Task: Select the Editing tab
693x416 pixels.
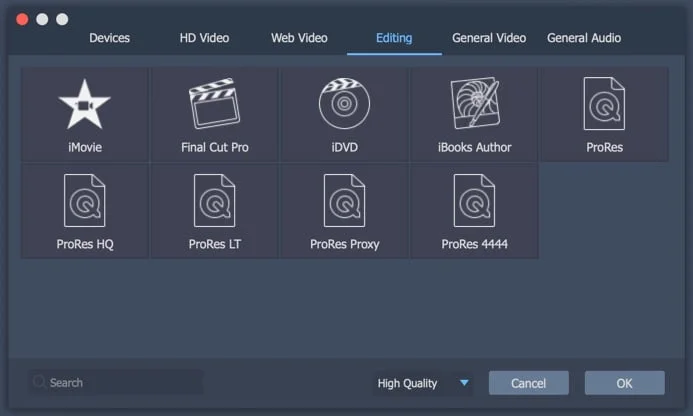Action: tap(394, 38)
